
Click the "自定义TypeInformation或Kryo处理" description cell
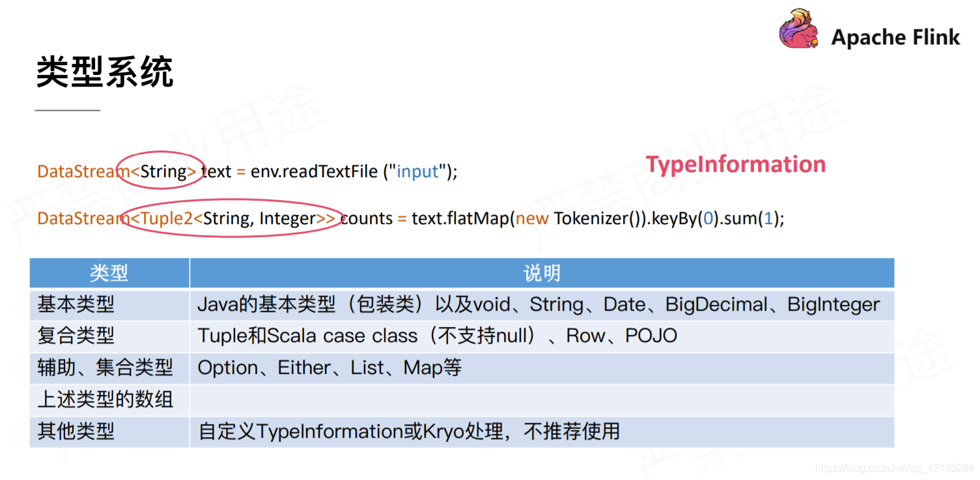(x=542, y=431)
